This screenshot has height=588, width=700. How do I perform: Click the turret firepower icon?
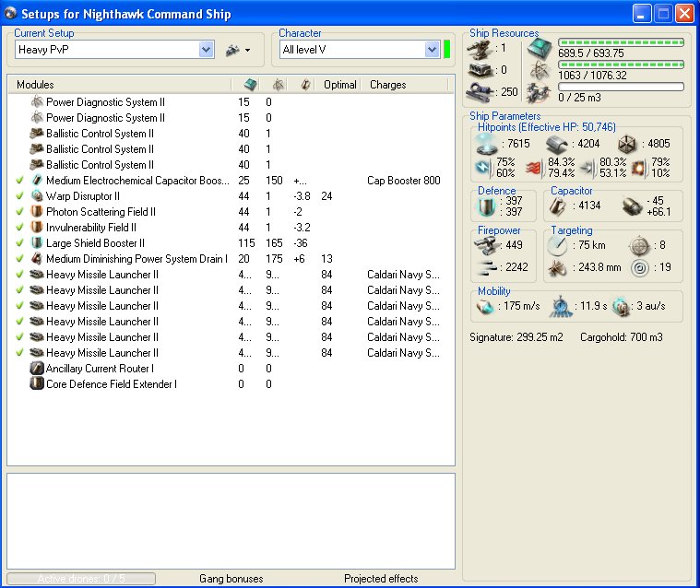485,244
